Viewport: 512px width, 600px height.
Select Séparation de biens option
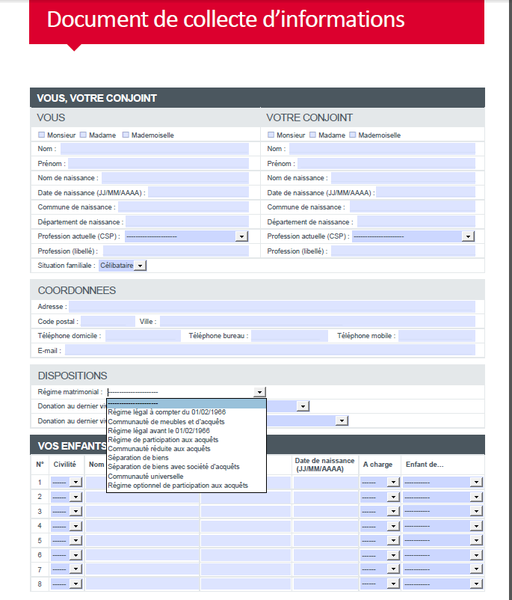[x=186, y=458]
